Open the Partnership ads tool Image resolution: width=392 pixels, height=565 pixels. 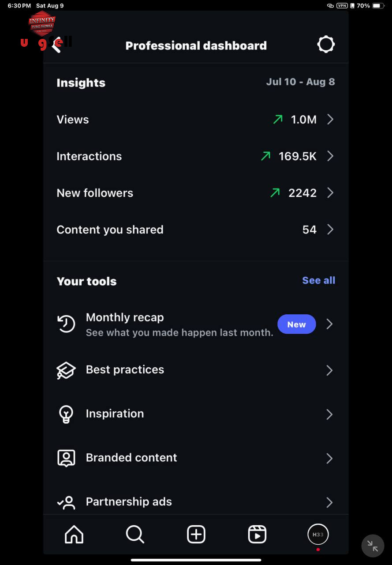[196, 502]
